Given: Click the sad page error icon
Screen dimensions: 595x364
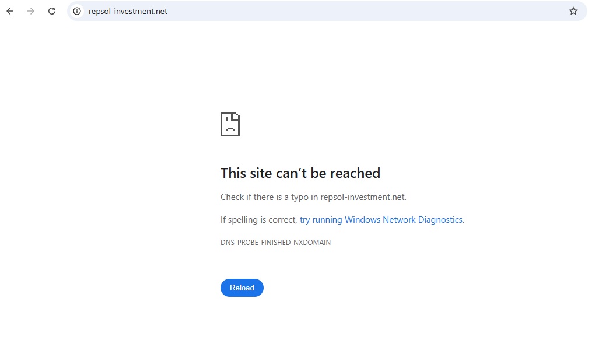Looking at the screenshot, I should coord(230,124).
